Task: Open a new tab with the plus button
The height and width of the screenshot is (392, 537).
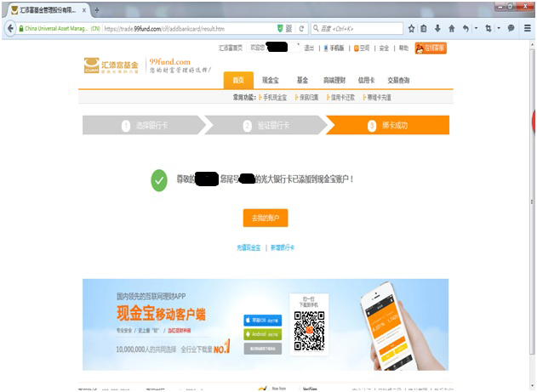Action: point(96,9)
